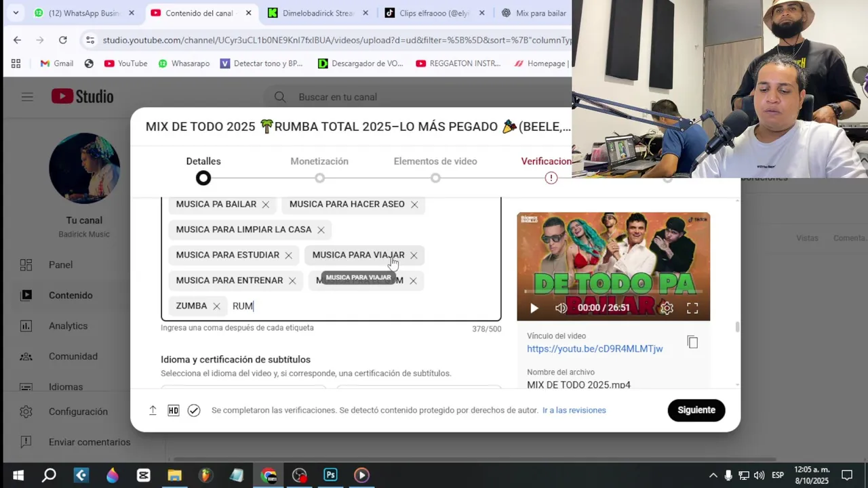
Task: Go to the Elementos de video step
Action: click(435, 169)
